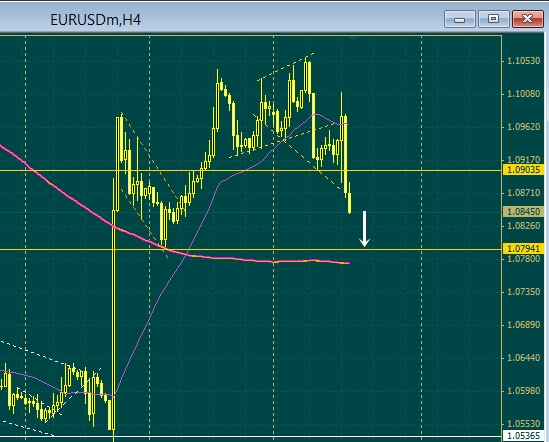
Task: Select the 1.07941 horizontal line price label
Action: (523, 249)
